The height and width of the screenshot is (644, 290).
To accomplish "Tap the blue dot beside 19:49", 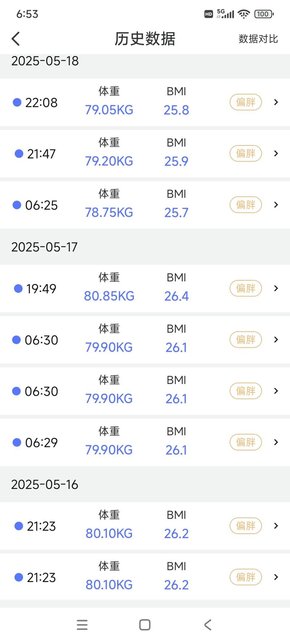I will tap(18, 289).
